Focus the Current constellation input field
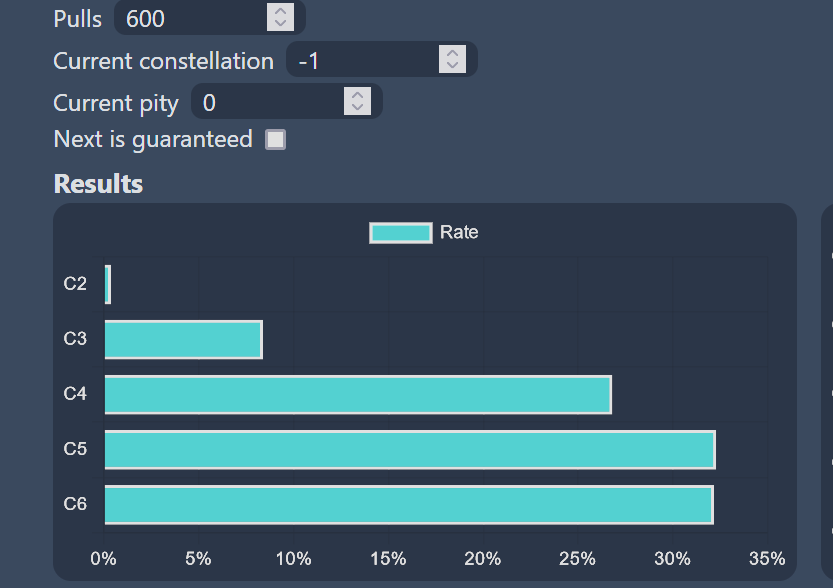Viewport: 833px width, 588px height. (362, 60)
